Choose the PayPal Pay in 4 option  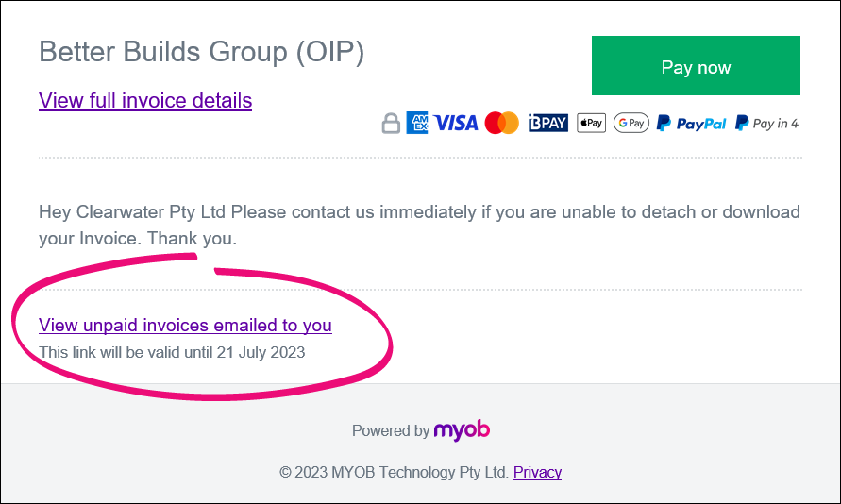point(766,123)
